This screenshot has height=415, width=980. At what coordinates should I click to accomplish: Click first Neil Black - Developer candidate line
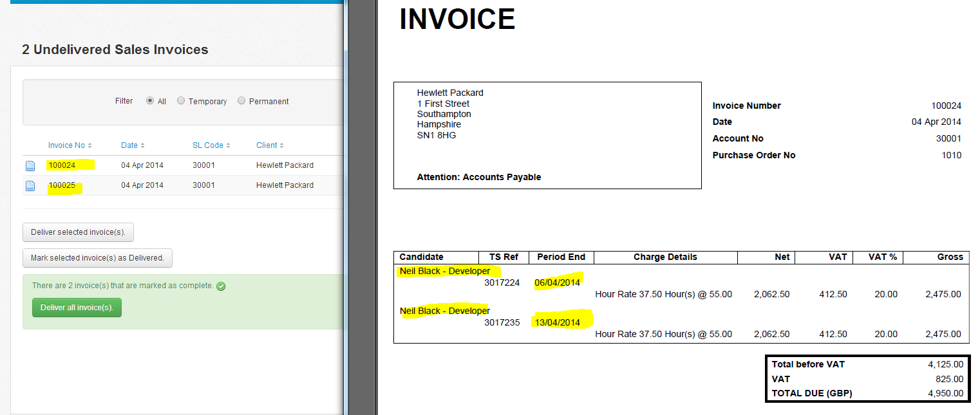pos(445,271)
